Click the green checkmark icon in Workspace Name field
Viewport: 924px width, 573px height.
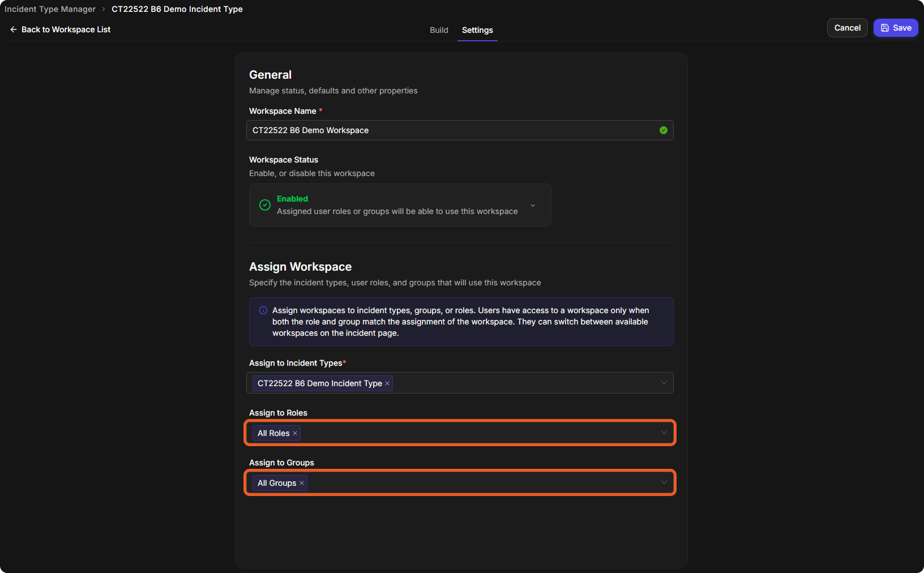click(664, 130)
